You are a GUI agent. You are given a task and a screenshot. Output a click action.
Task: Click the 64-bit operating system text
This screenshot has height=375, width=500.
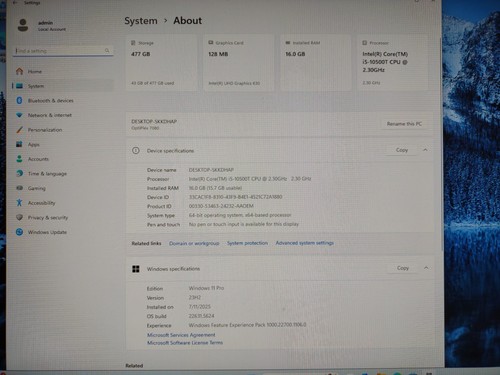tap(240, 215)
